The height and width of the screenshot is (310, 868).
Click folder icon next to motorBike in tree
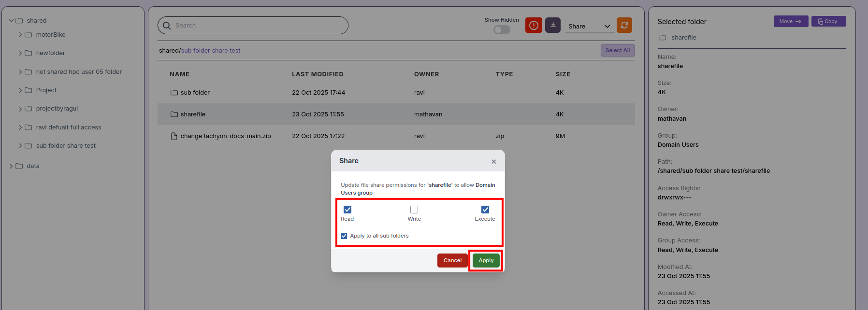(x=29, y=35)
